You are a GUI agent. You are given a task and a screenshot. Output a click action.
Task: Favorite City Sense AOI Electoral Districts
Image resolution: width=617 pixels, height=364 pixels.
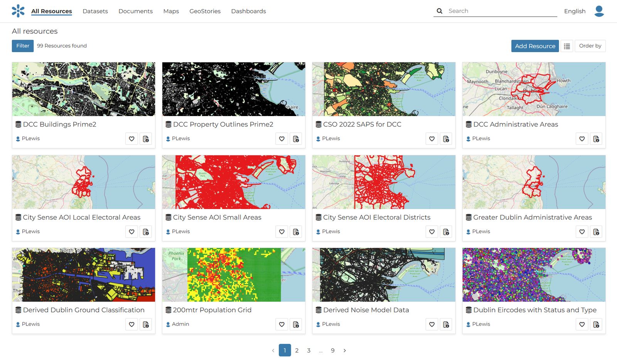pyautogui.click(x=432, y=232)
